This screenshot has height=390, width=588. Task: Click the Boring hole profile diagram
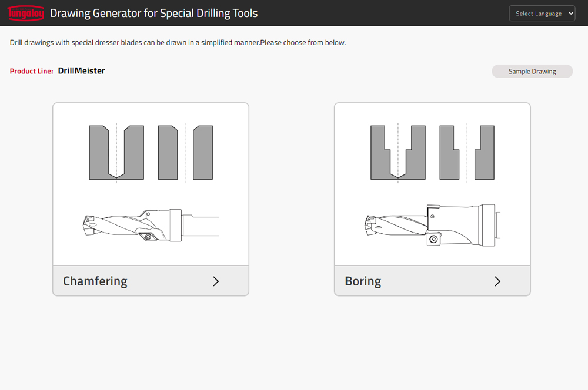click(x=432, y=152)
